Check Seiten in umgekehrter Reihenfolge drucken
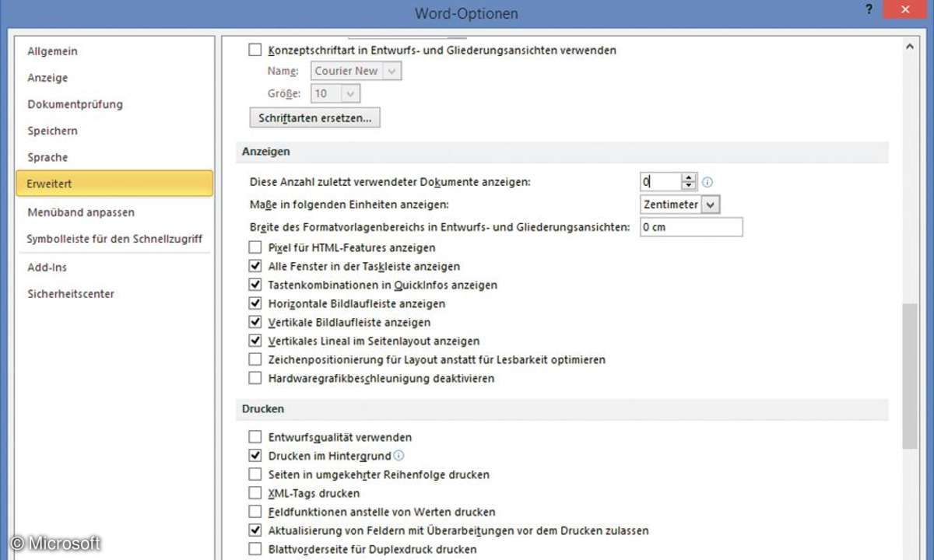Screen dimensions: 934x560 coord(255,474)
